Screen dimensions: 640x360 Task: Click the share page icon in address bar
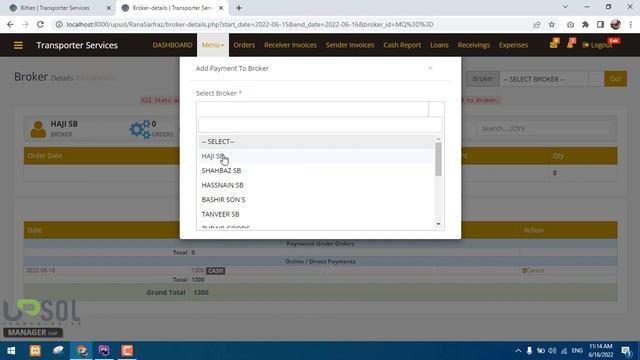[x=536, y=24]
